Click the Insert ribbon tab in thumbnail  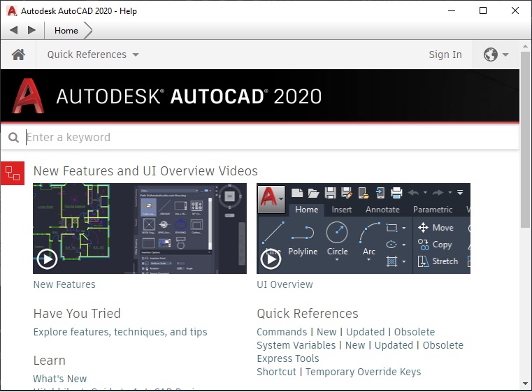click(341, 210)
